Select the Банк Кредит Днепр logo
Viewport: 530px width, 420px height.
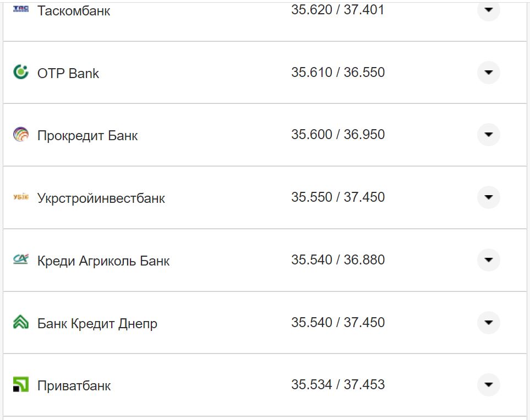click(x=20, y=323)
